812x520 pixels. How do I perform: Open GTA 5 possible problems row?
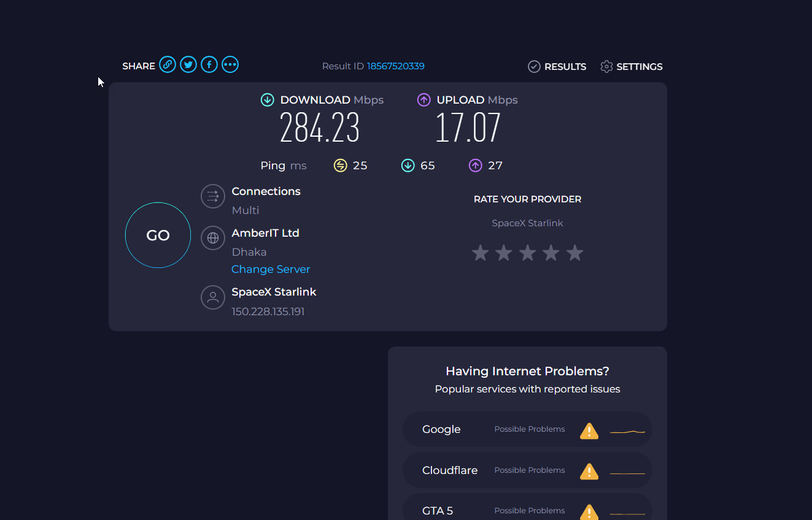click(527, 509)
